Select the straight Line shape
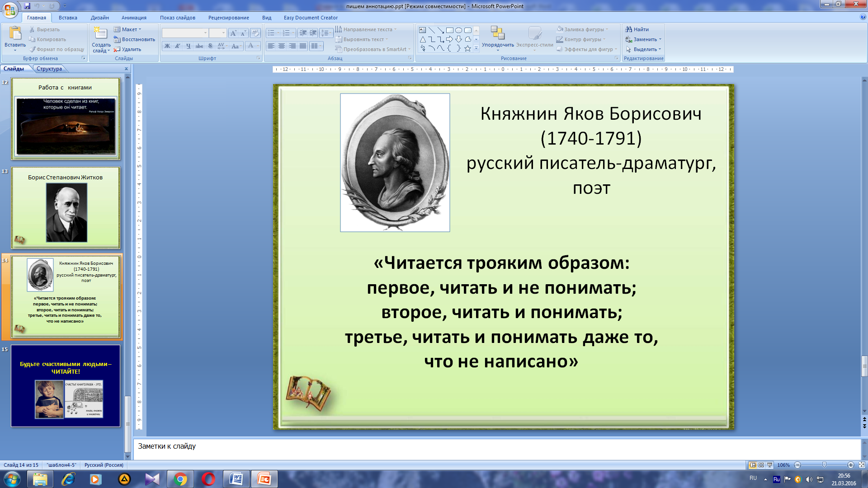 click(431, 30)
